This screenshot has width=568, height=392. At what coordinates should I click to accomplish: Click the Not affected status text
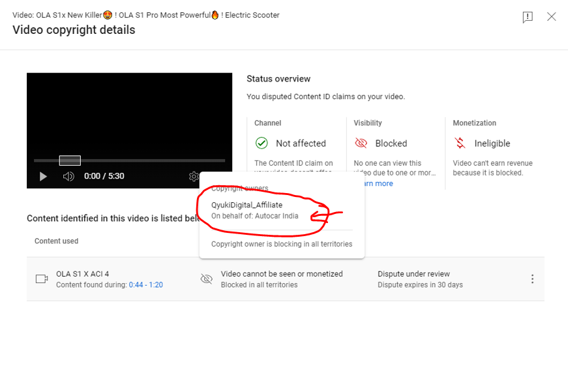coord(301,143)
